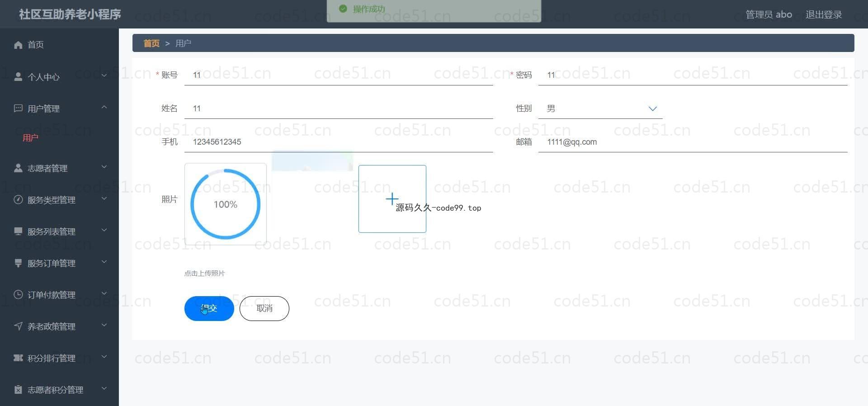The width and height of the screenshot is (868, 406).
Task: Click the 100% upload progress circle
Action: point(226,204)
